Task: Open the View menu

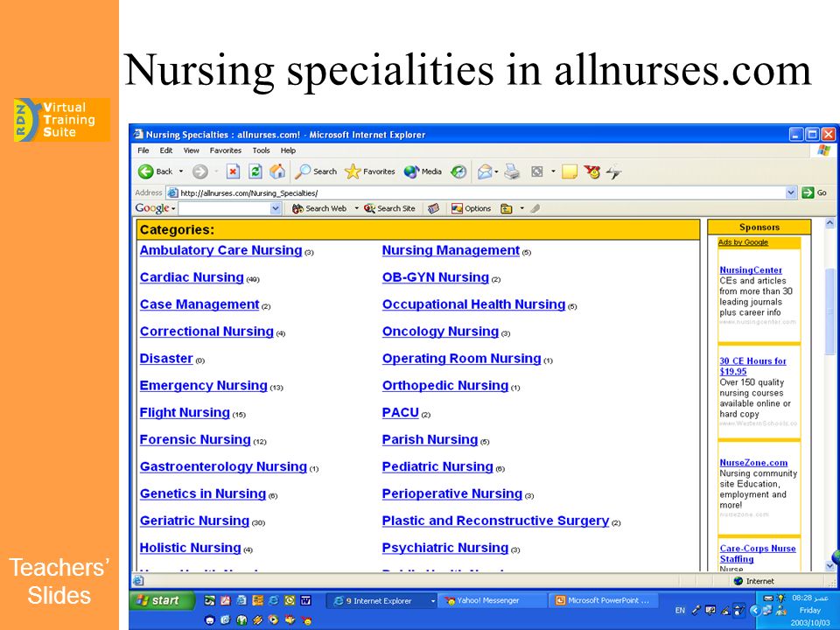Action: [x=192, y=150]
